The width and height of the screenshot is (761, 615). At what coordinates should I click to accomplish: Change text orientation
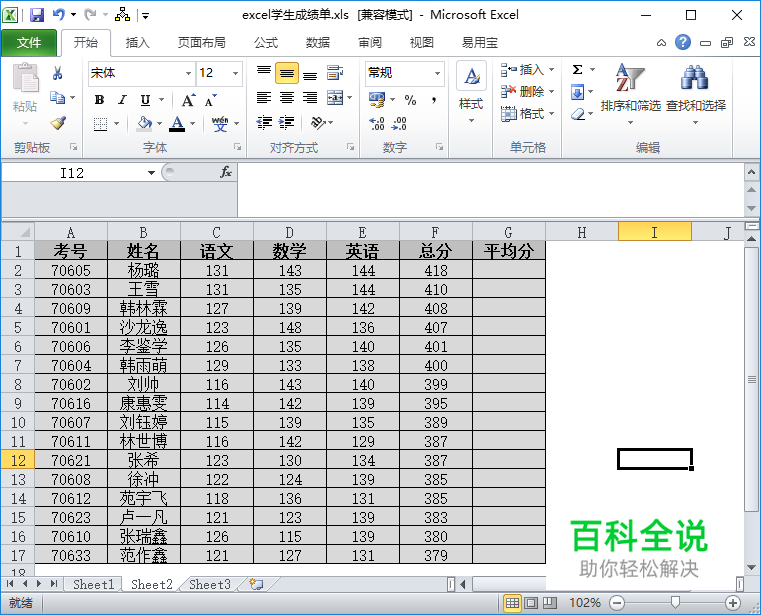(318, 122)
